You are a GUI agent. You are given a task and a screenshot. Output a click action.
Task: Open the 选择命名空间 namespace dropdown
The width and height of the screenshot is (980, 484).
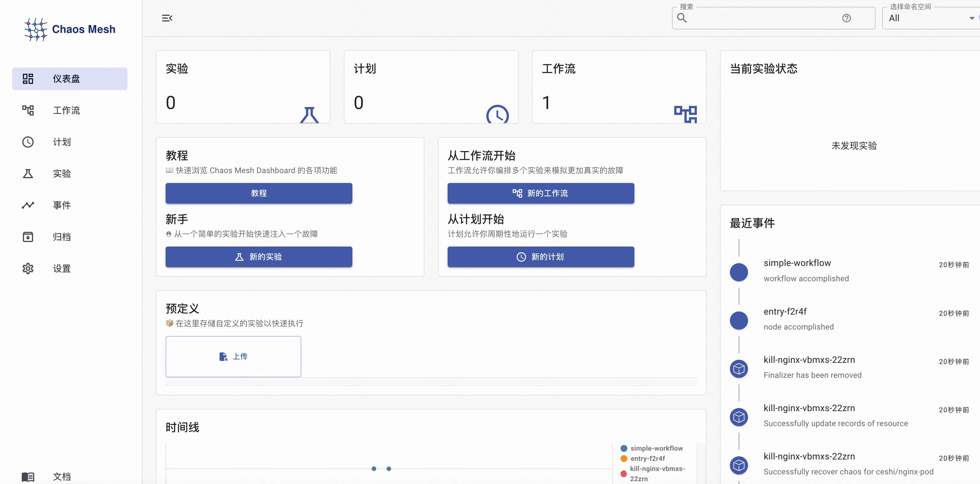coord(931,18)
